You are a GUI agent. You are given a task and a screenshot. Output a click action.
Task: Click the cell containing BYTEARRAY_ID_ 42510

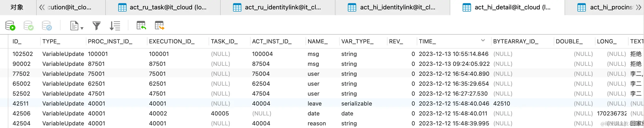point(502,103)
